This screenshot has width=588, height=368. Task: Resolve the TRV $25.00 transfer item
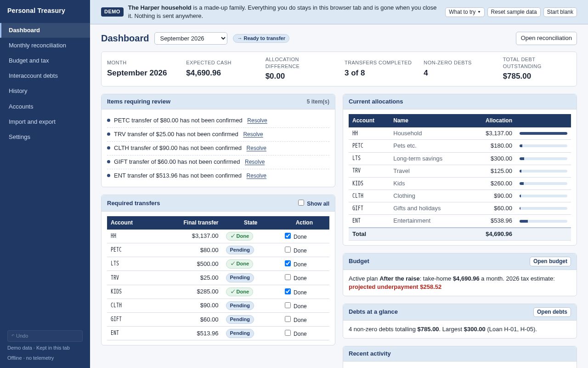pos(253,134)
